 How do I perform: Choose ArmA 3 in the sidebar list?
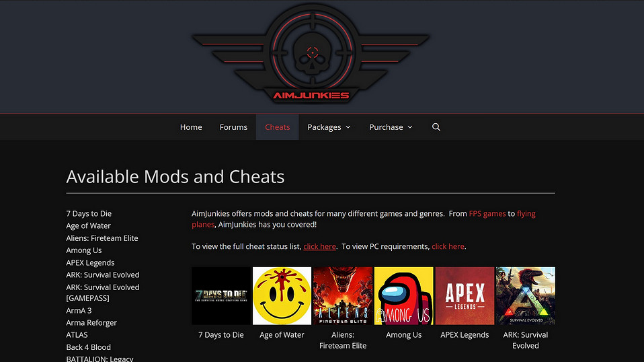click(79, 311)
